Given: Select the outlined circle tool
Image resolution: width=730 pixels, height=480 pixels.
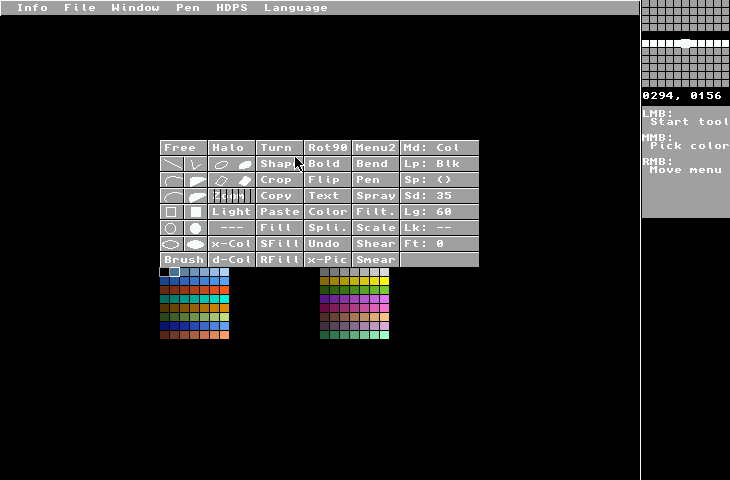Looking at the screenshot, I should pyautogui.click(x=171, y=228).
